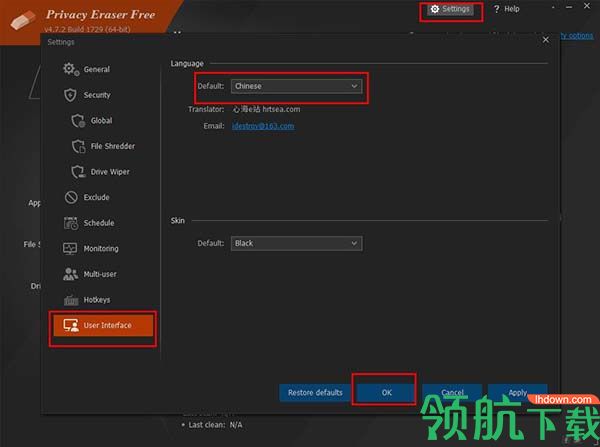Click the User Interface monitor icon
This screenshot has height=447, width=600.
click(71, 325)
